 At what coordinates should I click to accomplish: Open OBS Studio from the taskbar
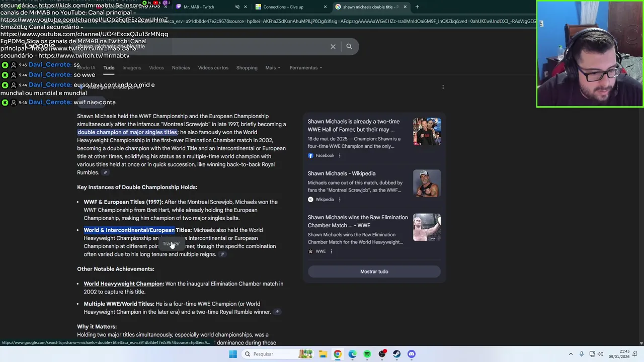coord(382,354)
